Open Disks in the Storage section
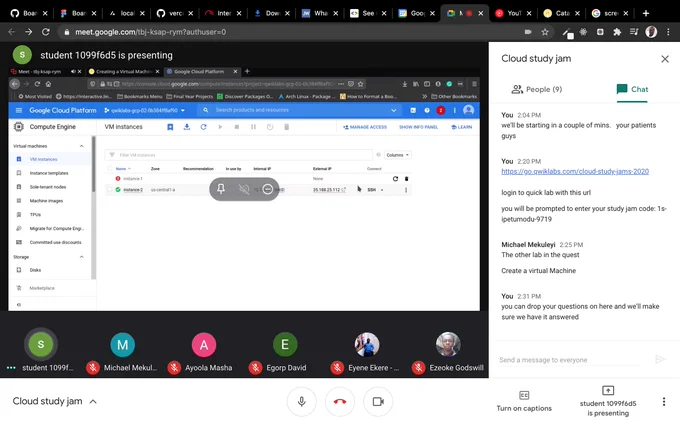The height and width of the screenshot is (425, 680). [x=35, y=270]
